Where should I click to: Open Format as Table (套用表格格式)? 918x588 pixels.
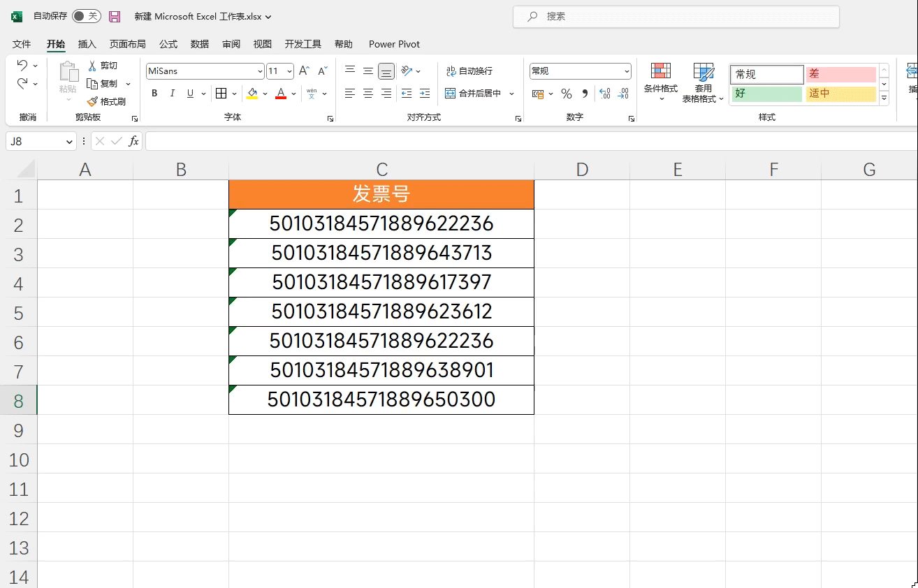[704, 82]
